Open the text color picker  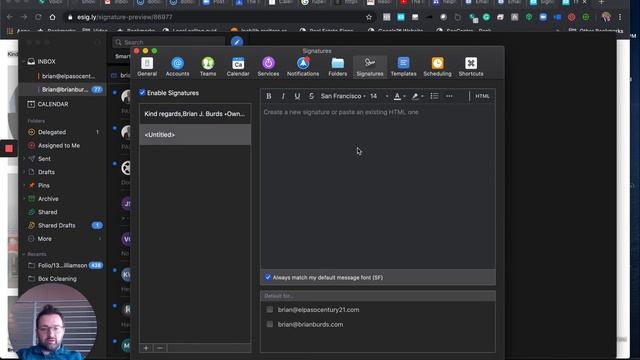tap(399, 96)
